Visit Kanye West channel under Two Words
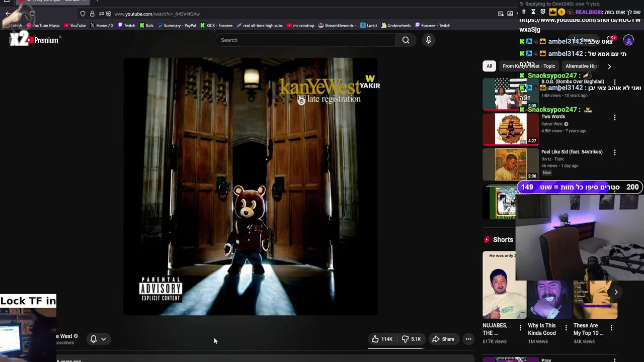This screenshot has width=644, height=362. click(552, 124)
